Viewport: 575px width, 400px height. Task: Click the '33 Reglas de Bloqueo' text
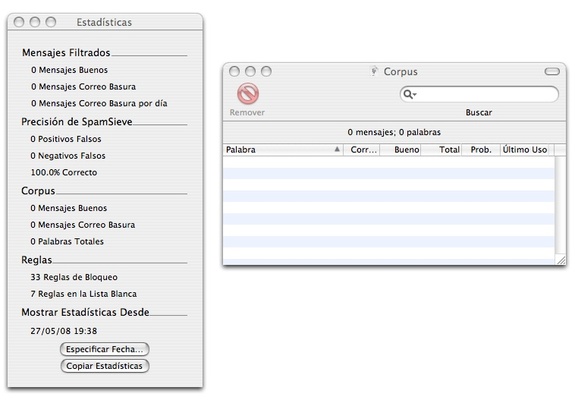(74, 277)
